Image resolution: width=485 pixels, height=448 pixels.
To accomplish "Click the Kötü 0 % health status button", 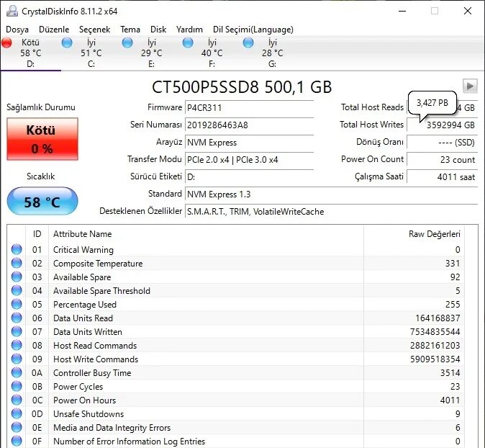I will 42,139.
